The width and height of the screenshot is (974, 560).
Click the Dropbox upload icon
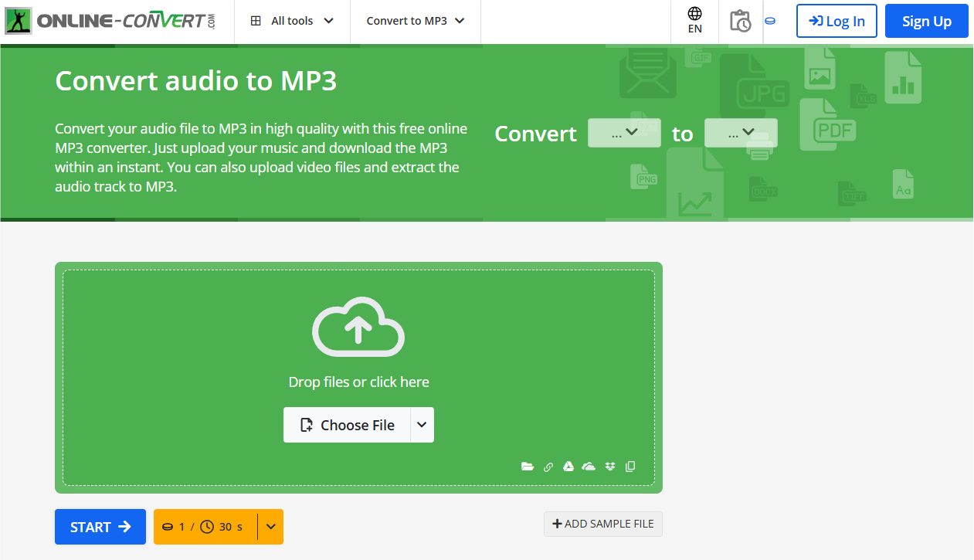point(610,467)
